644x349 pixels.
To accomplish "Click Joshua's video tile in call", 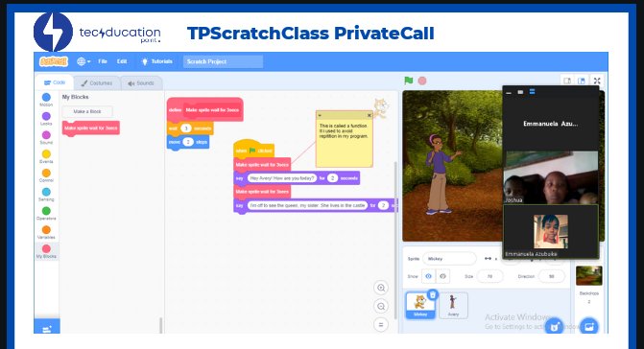I will click(x=551, y=177).
